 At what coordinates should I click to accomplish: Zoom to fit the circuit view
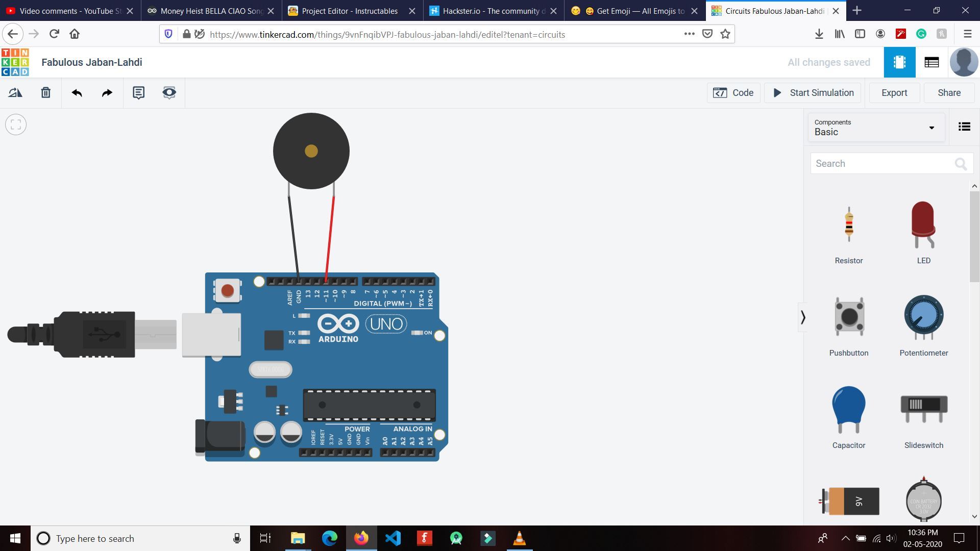tap(16, 124)
